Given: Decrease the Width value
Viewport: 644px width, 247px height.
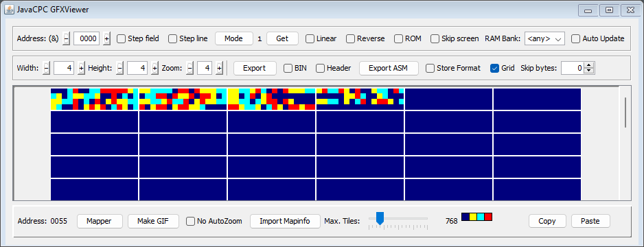Looking at the screenshot, I should coord(47,68).
